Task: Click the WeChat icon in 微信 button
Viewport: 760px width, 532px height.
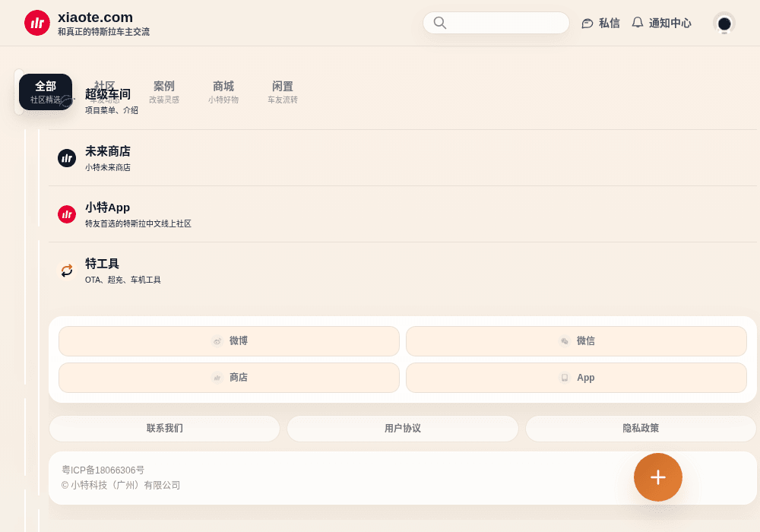Action: 565,341
